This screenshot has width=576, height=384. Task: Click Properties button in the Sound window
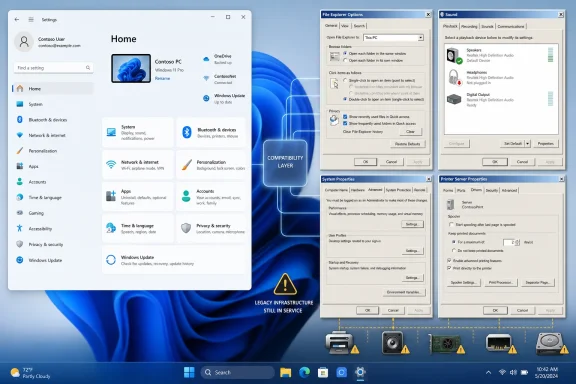(546, 143)
